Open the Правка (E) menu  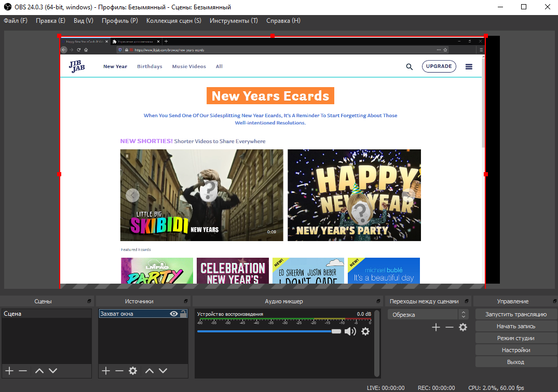coord(50,21)
